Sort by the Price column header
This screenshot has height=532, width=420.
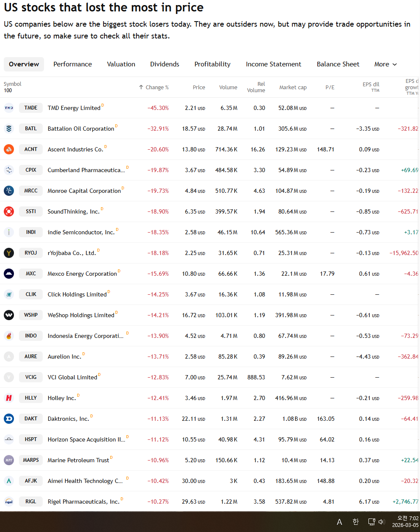pyautogui.click(x=199, y=88)
